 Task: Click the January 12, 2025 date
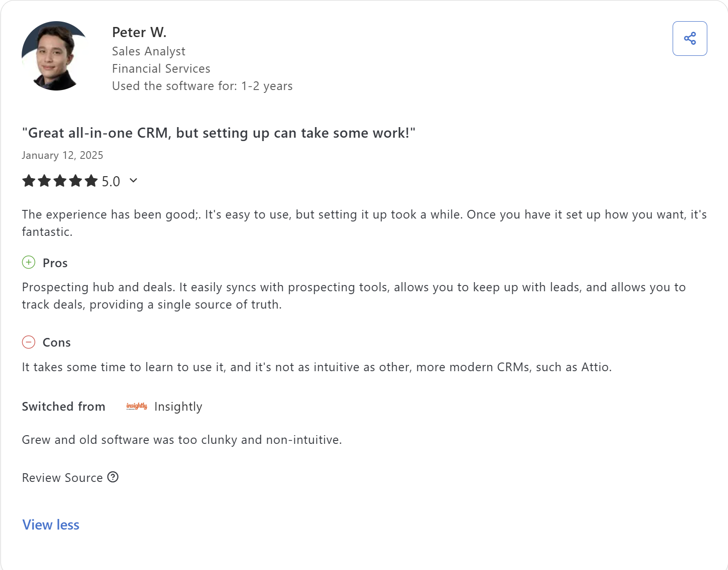coord(62,155)
